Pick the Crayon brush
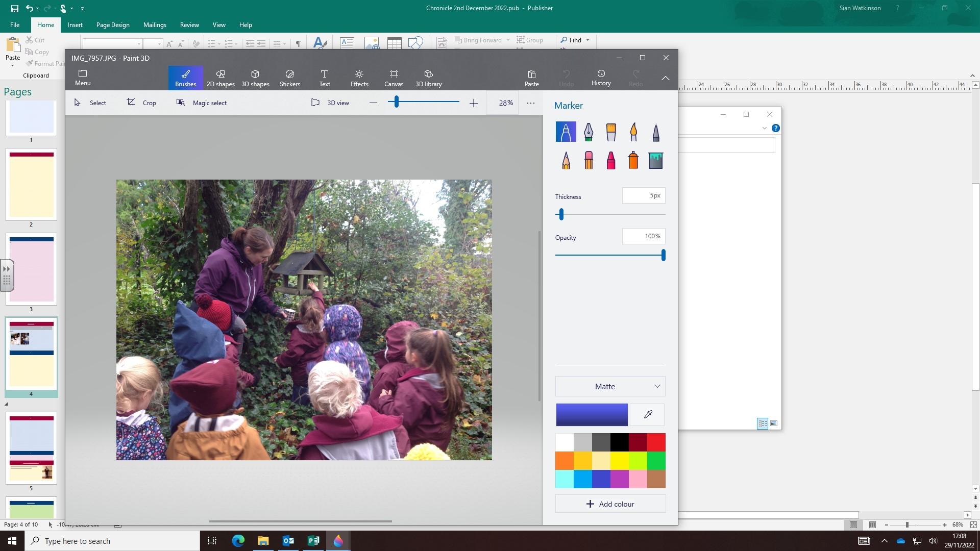 click(611, 160)
